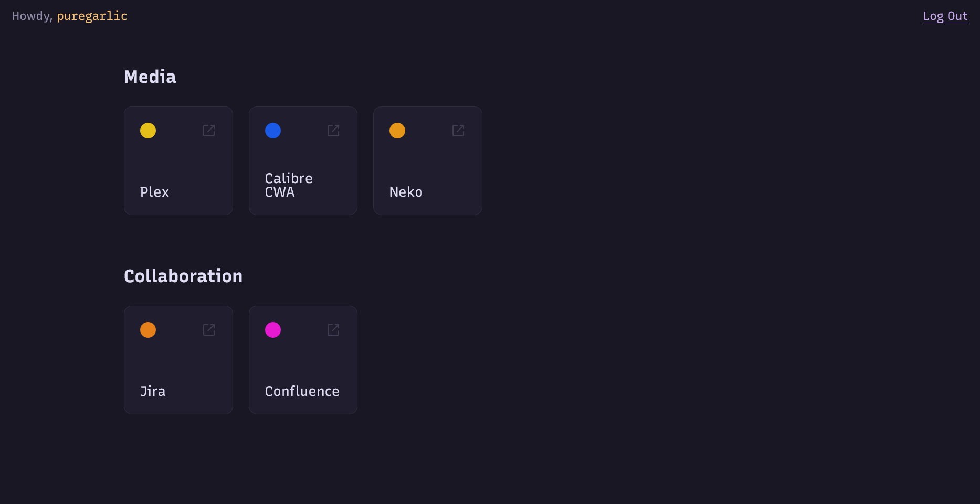
Task: Launch the Calibre CWA label
Action: (x=289, y=185)
